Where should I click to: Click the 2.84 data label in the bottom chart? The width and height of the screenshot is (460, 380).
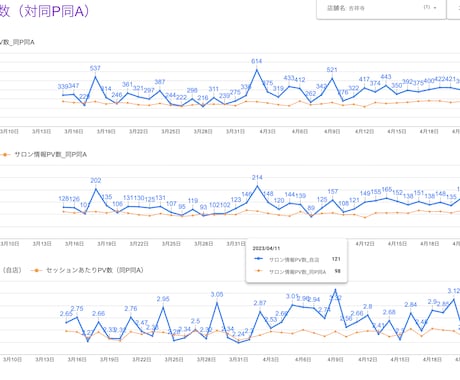coord(410,305)
